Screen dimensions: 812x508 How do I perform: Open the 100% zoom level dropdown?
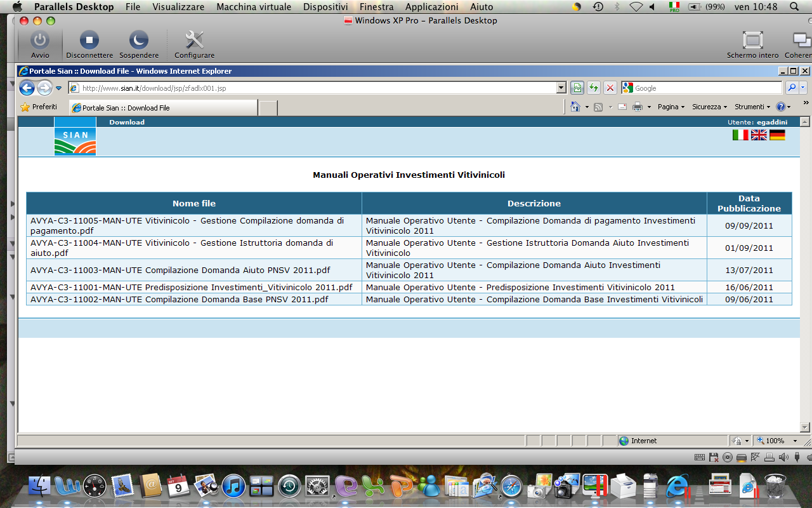click(x=795, y=441)
